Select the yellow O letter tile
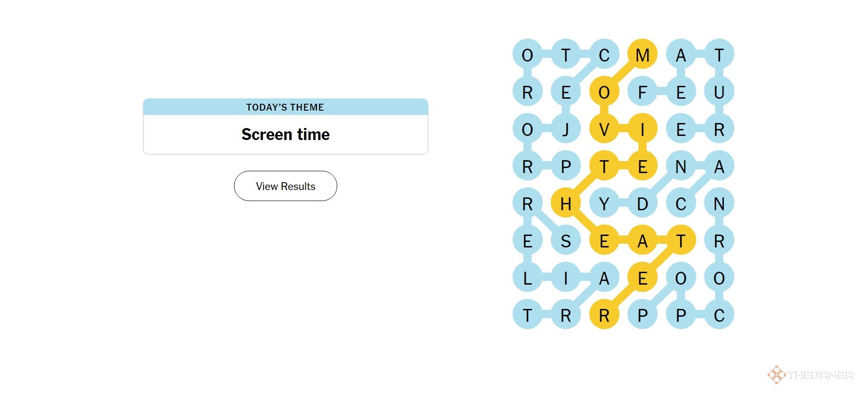This screenshot has width=868, height=398. [x=604, y=92]
